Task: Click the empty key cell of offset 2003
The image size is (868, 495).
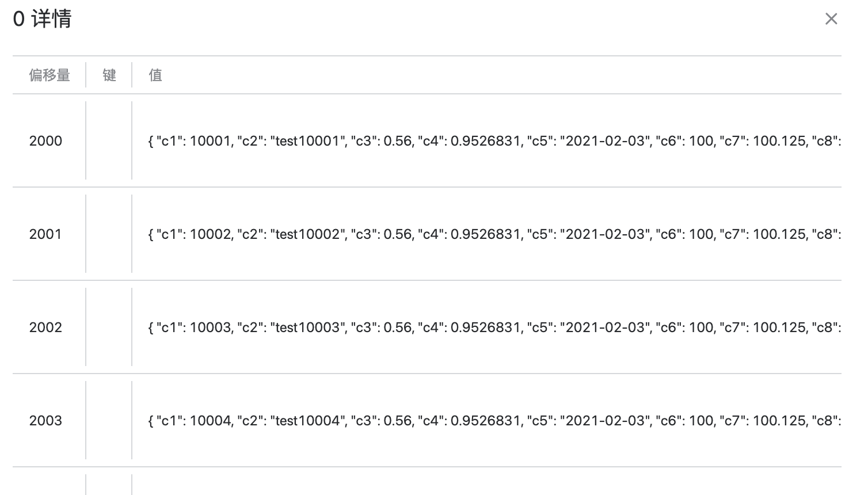Action: (109, 421)
